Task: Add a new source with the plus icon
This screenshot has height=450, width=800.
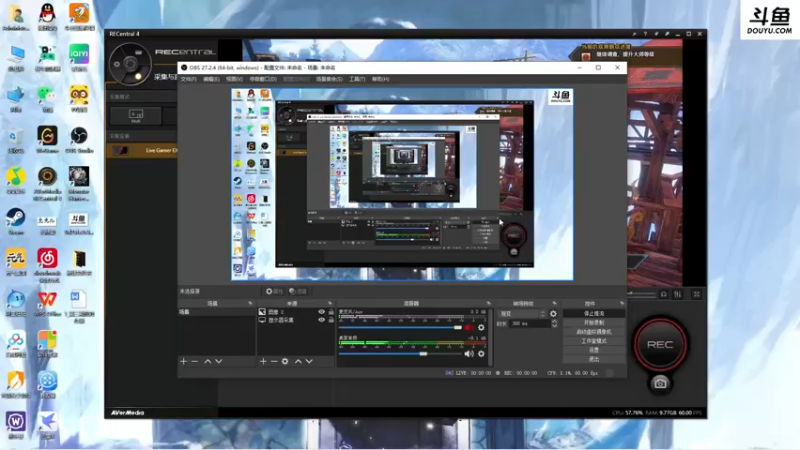Action: coord(263,361)
